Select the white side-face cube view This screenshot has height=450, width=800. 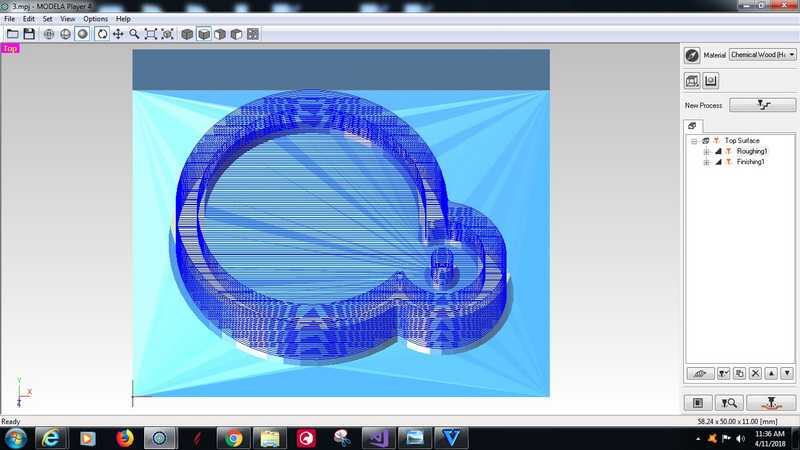236,34
